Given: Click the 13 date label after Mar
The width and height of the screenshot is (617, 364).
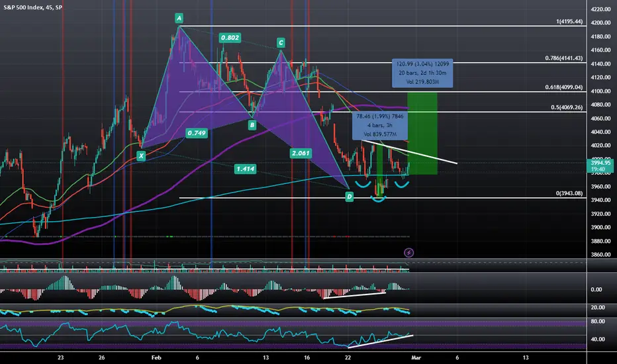Looking at the screenshot, I should (526, 357).
